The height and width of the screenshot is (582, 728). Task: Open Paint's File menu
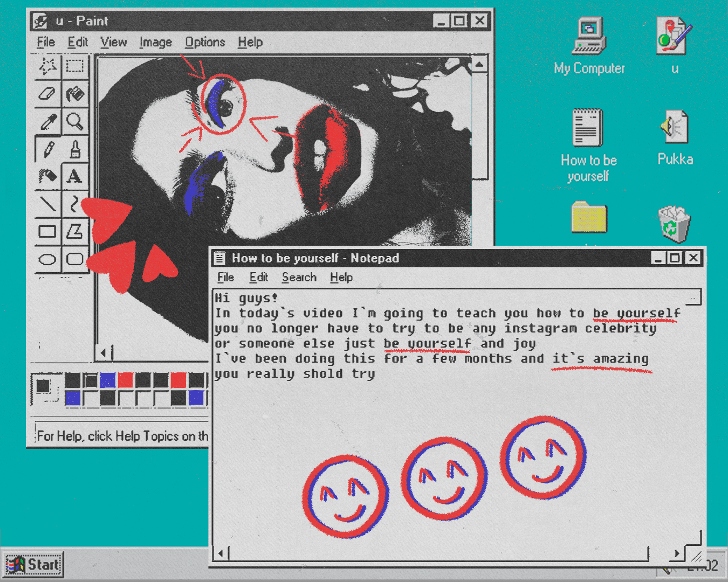[x=46, y=42]
